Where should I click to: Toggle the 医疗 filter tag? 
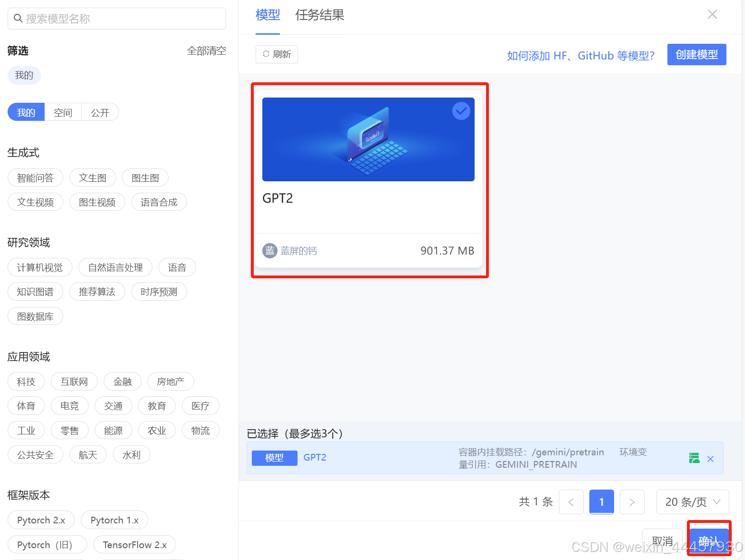200,405
